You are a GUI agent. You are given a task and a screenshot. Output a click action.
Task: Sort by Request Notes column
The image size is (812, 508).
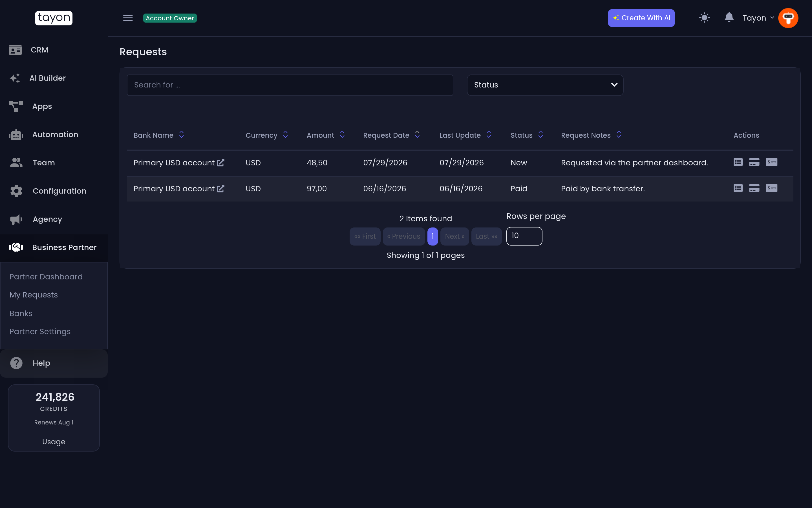point(619,135)
